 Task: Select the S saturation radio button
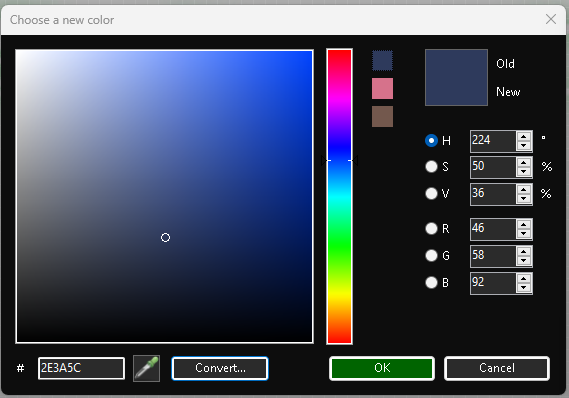[431, 167]
